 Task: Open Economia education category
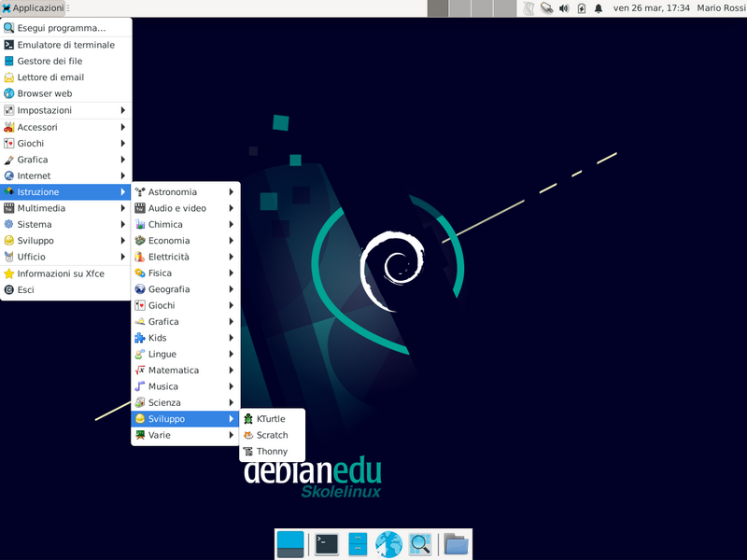point(185,241)
